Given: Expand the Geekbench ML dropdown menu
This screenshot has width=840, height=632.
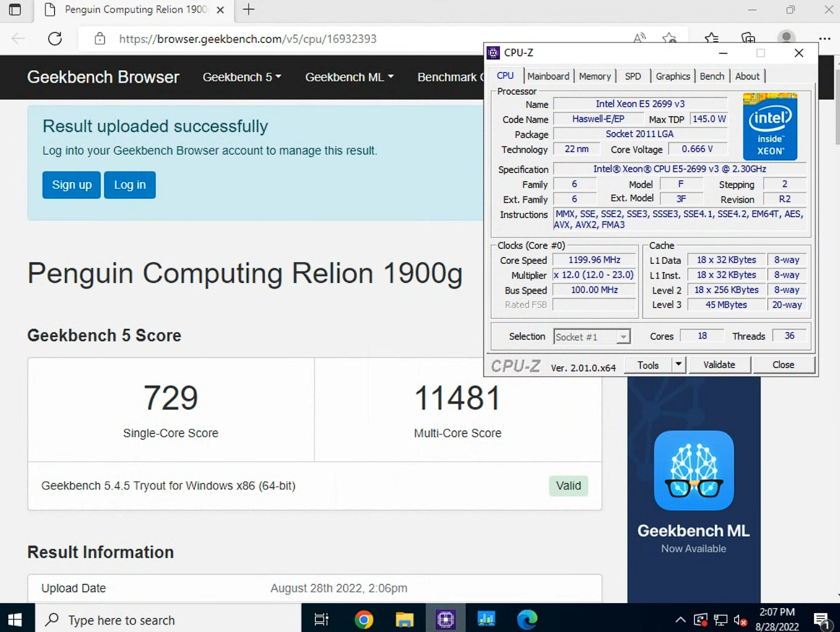Looking at the screenshot, I should pyautogui.click(x=349, y=77).
